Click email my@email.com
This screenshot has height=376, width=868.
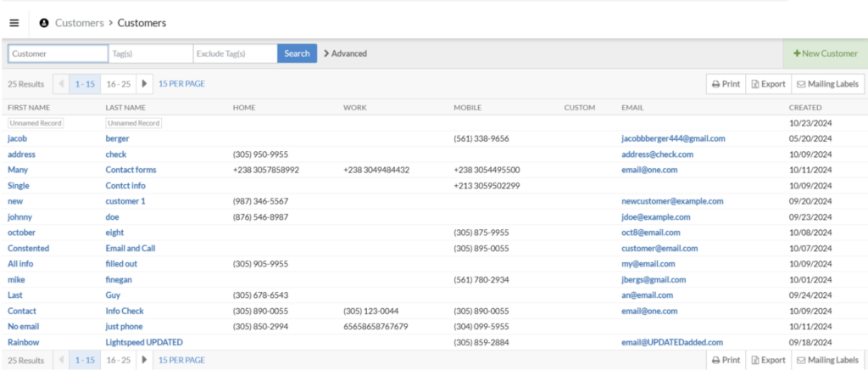pos(648,264)
